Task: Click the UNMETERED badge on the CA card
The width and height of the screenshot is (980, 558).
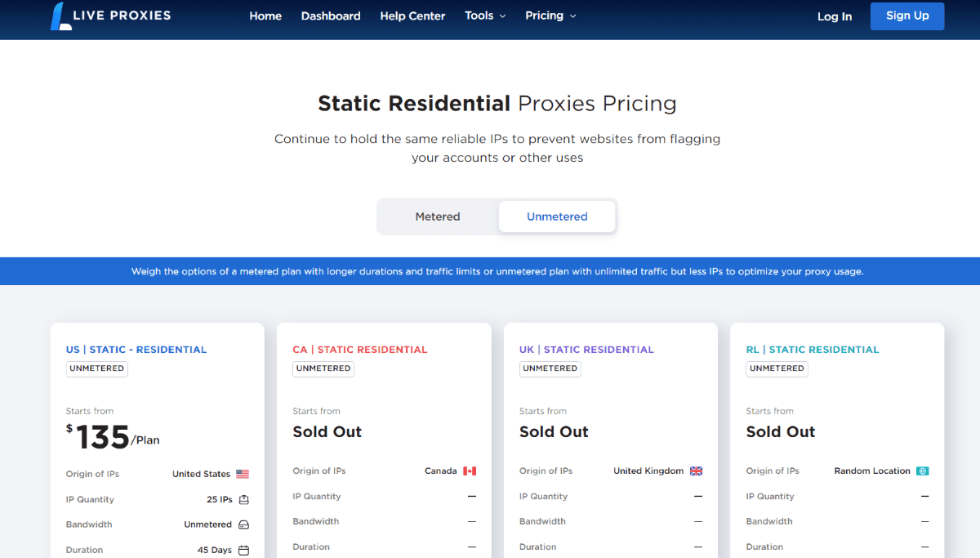Action: [323, 368]
